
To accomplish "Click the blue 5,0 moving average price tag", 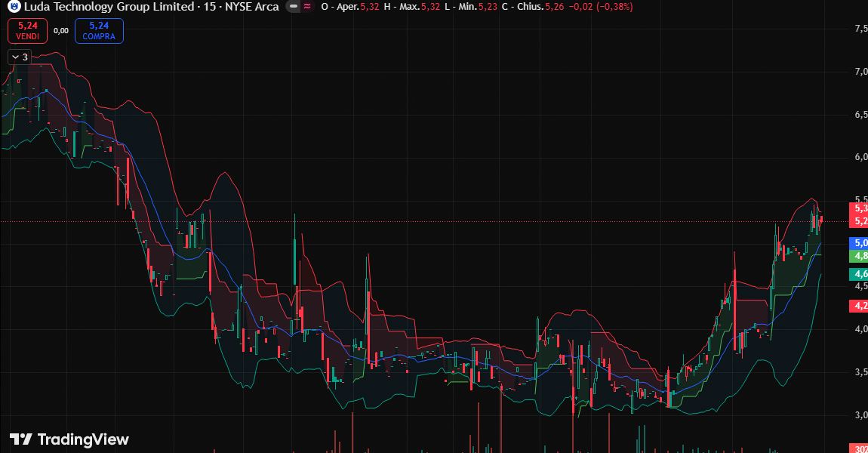I will pyautogui.click(x=859, y=243).
